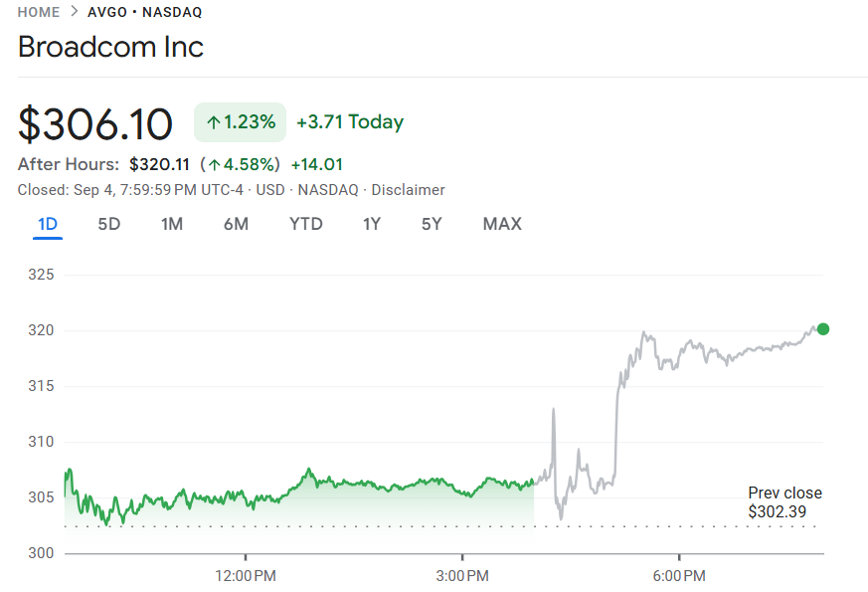Open the Disclaimer link
Viewport: 868px width, 592px height.
408,190
